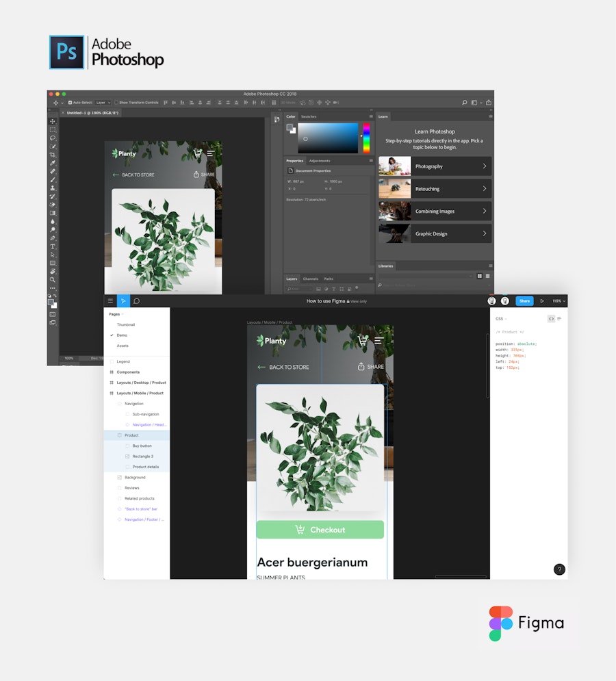The image size is (616, 681).
Task: Click the rainbow hue slider in Color panel
Action: pyautogui.click(x=366, y=138)
